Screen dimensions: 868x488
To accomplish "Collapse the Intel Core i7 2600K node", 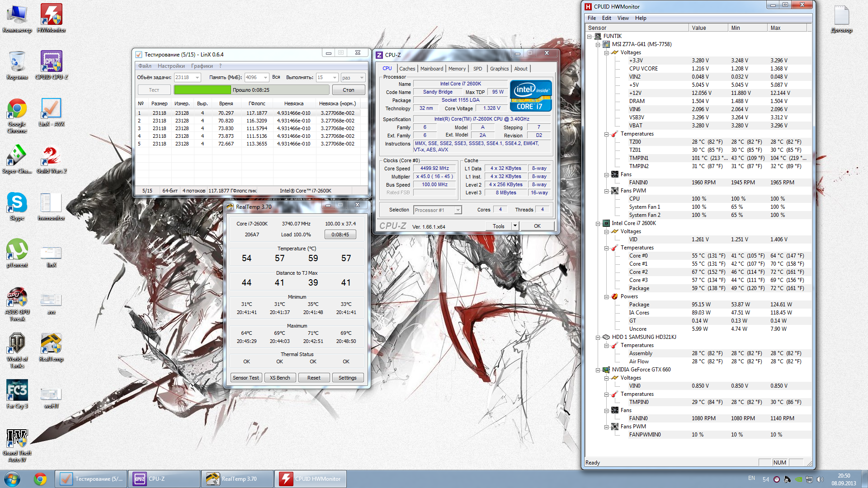I will coord(598,223).
